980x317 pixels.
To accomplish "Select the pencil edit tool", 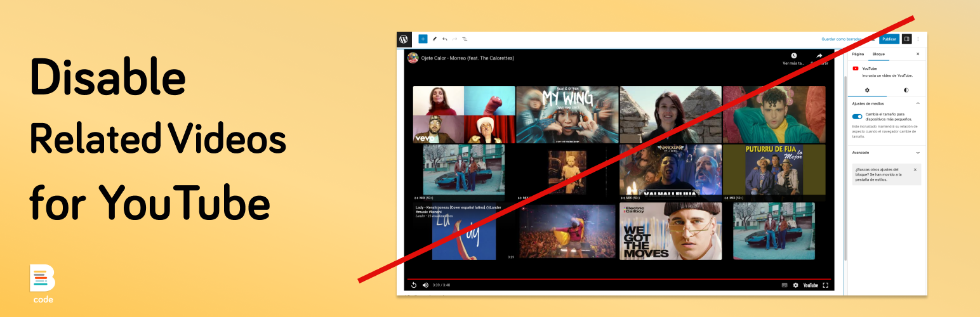I will (435, 39).
